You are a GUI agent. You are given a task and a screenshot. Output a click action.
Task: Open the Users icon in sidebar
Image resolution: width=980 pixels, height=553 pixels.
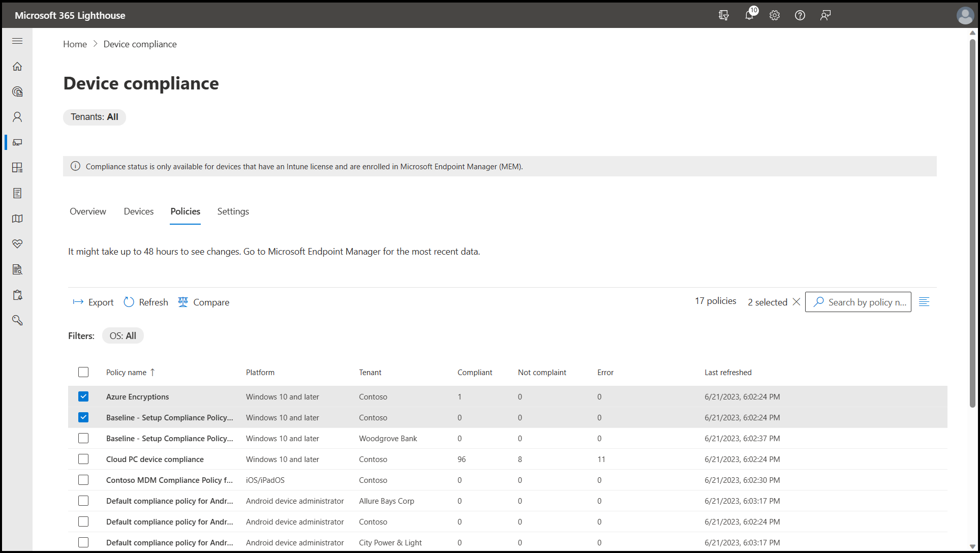coord(17,117)
